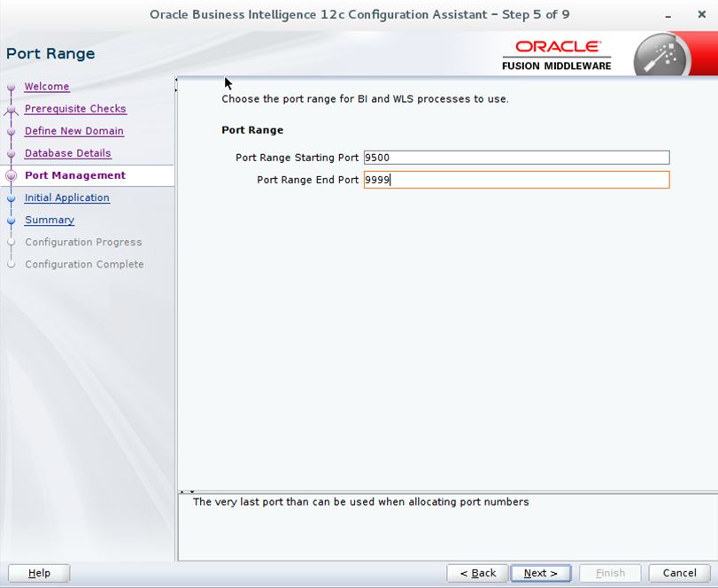Click the step indicator beside Port Management

tap(10, 175)
